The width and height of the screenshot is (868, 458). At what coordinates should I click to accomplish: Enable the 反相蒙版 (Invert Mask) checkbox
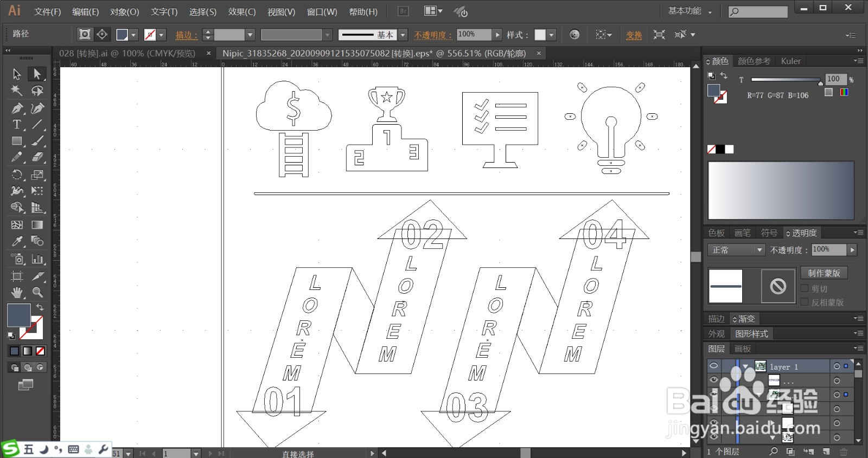click(x=805, y=302)
